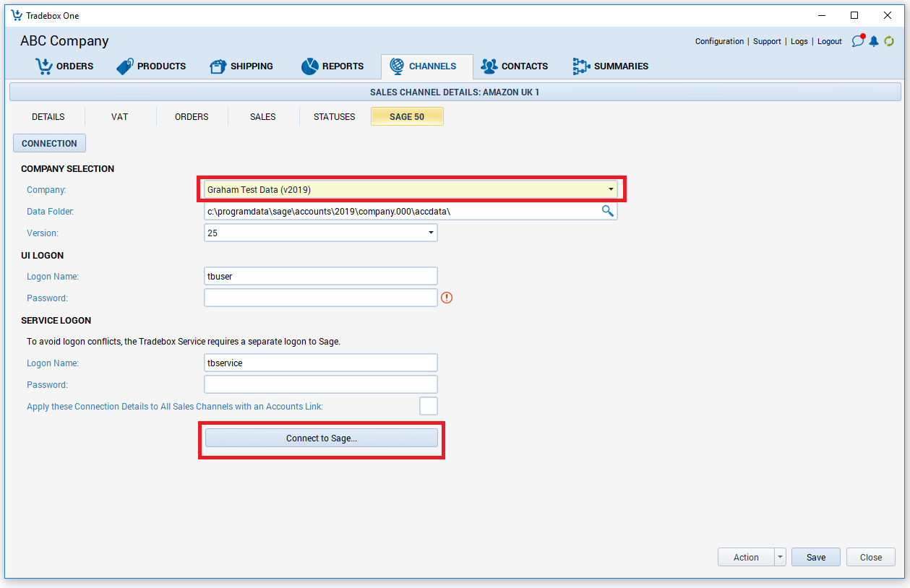Image resolution: width=910 pixels, height=588 pixels.
Task: Open the notifications bell icon
Action: 874,41
